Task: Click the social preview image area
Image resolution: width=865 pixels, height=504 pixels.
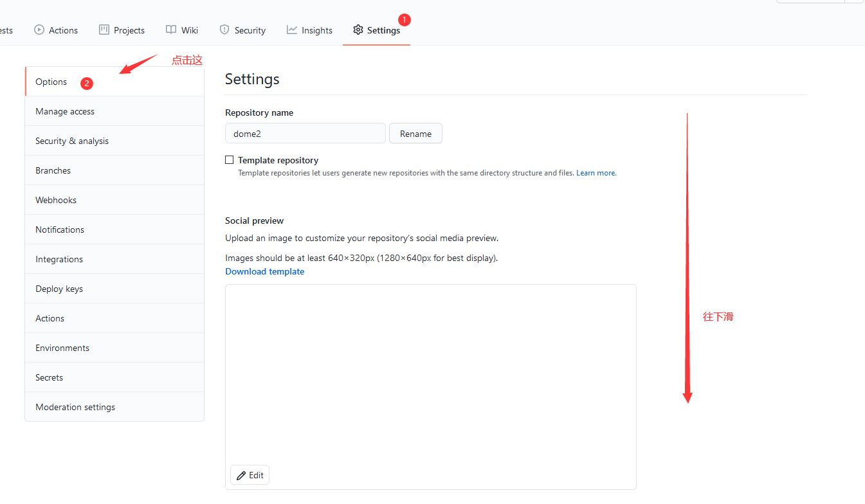Action: click(x=431, y=387)
